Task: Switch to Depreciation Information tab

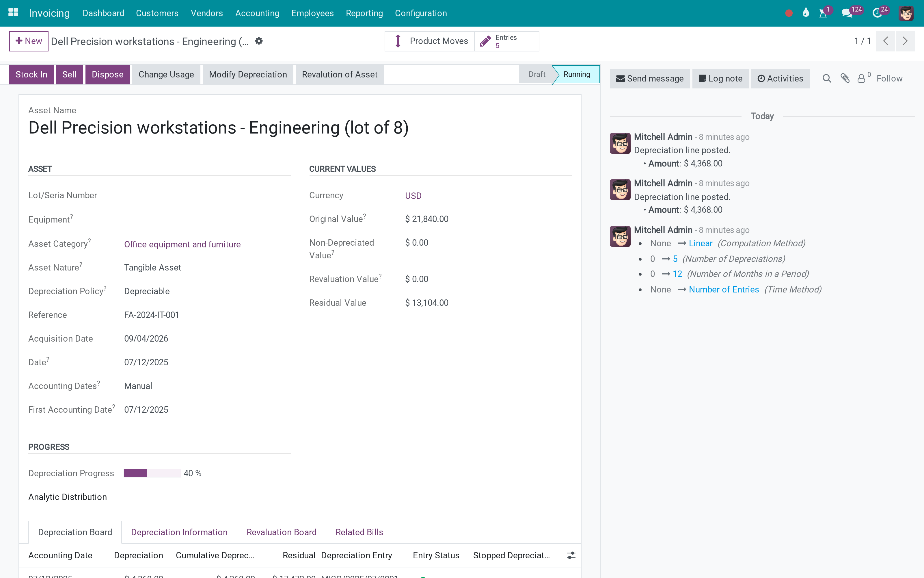Action: tap(179, 532)
